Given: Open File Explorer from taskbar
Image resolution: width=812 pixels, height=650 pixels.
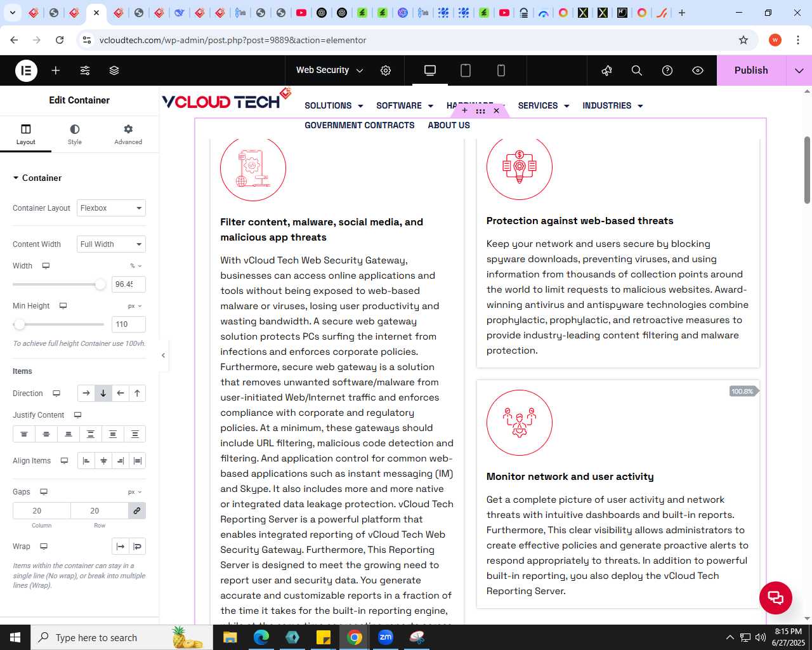Looking at the screenshot, I should coord(230,637).
